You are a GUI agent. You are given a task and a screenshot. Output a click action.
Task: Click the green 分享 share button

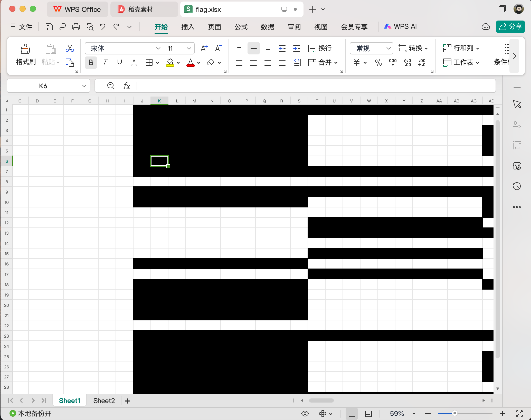pyautogui.click(x=510, y=27)
